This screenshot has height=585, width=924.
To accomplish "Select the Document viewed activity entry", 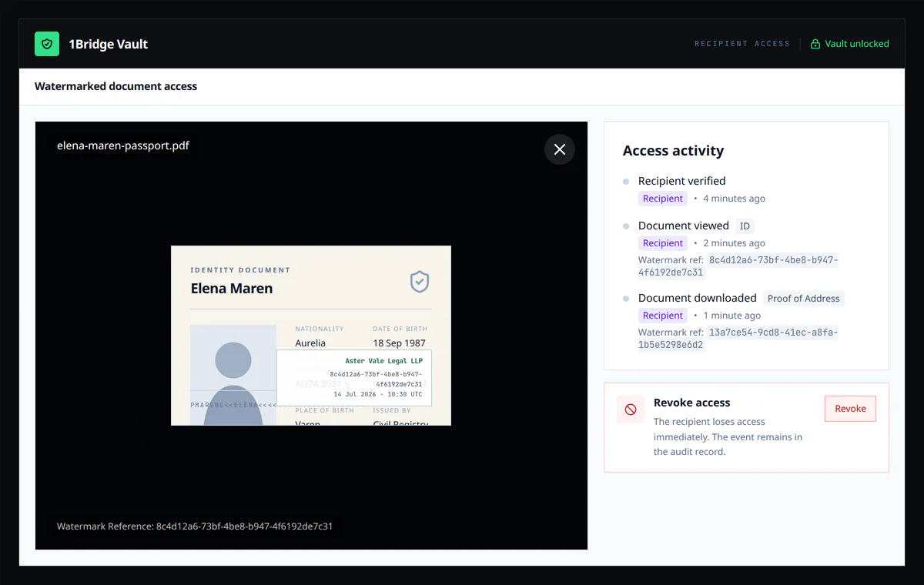I will coord(684,226).
